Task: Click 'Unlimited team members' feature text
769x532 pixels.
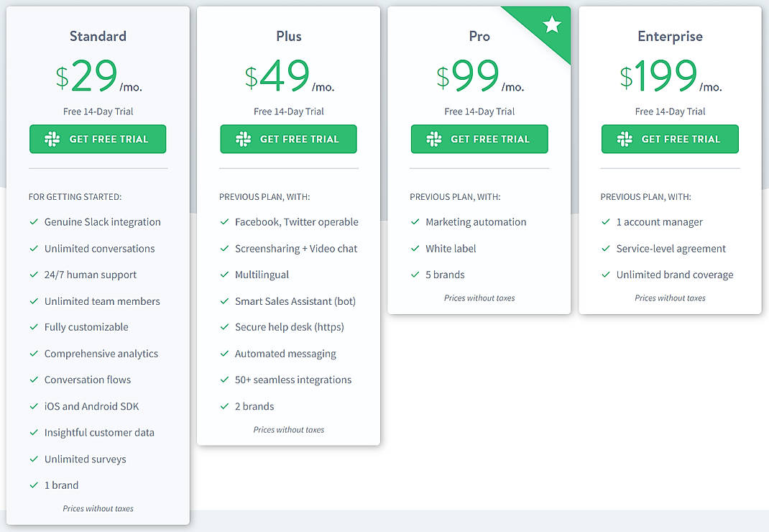Action: [x=102, y=301]
